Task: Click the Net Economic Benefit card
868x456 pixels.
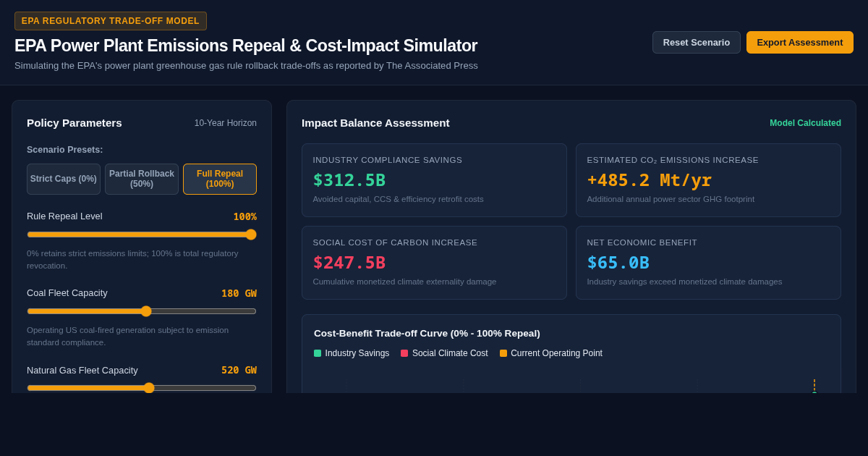Action: pos(708,263)
